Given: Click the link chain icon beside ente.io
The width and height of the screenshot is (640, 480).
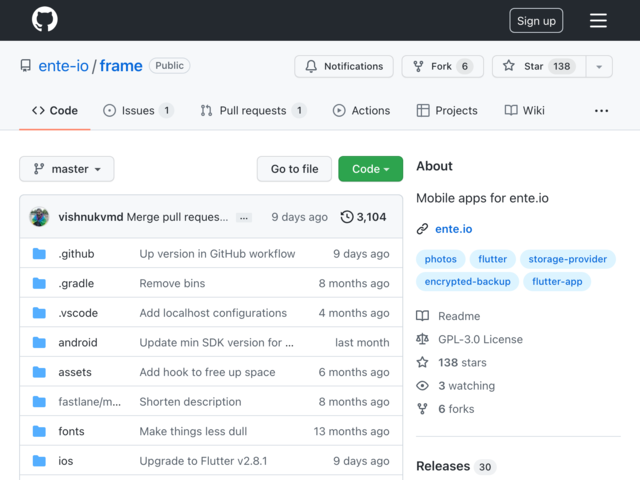Looking at the screenshot, I should 422,229.
